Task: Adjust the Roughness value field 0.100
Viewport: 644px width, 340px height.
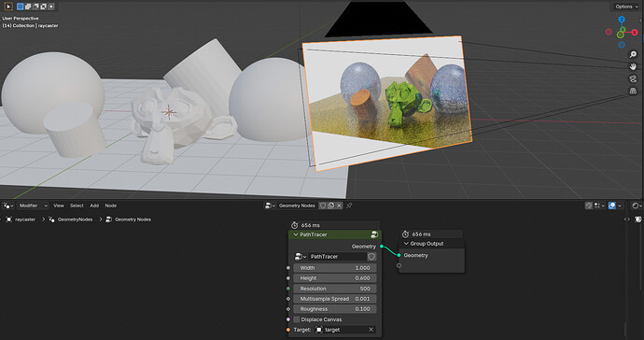Action: [x=335, y=309]
